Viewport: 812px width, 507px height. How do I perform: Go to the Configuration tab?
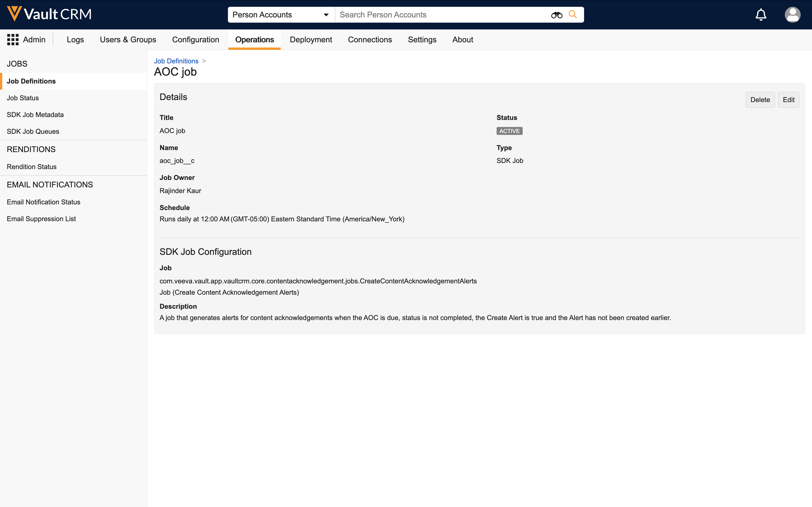(x=195, y=40)
